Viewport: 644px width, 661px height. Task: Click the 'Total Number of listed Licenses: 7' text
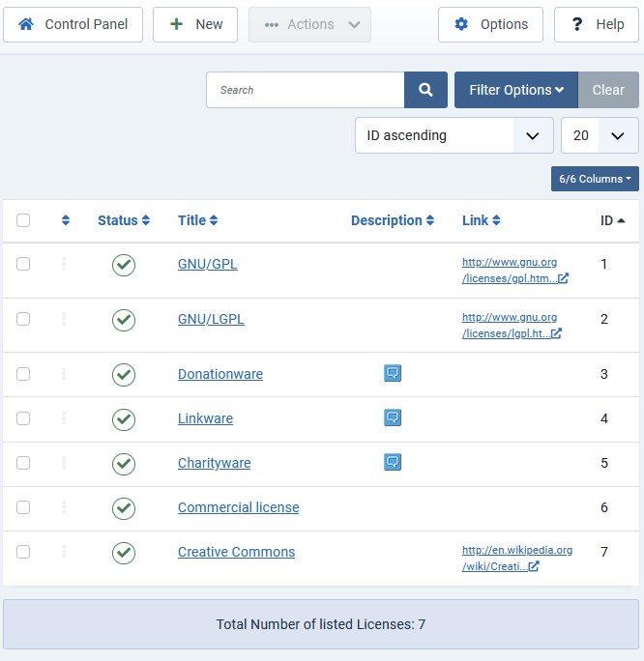click(321, 624)
